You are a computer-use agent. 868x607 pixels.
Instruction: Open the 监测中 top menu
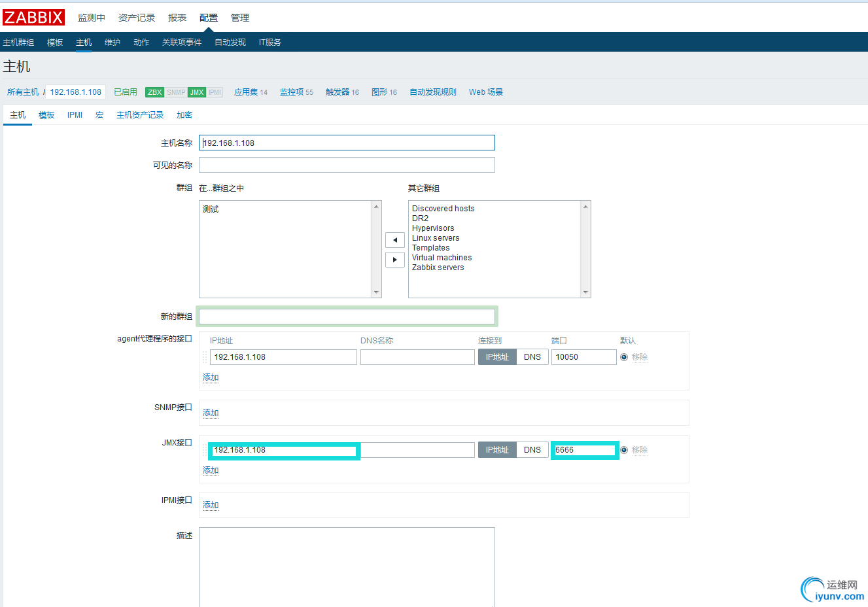tap(92, 18)
